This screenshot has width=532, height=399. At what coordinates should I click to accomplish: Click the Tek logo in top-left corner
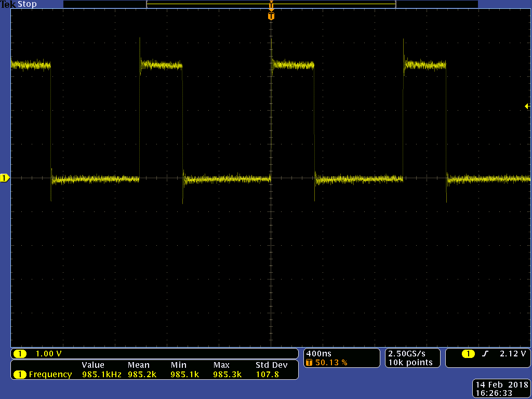pyautogui.click(x=8, y=4)
